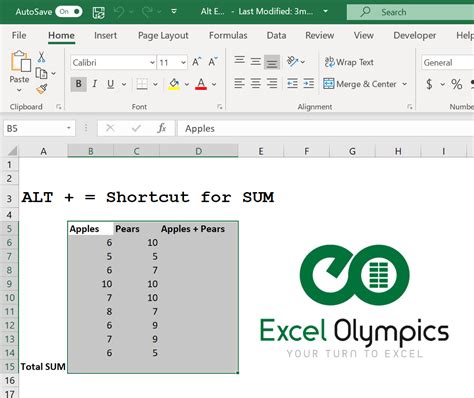Click the Wrap Text button
This screenshot has width=474, height=398.
[x=349, y=62]
